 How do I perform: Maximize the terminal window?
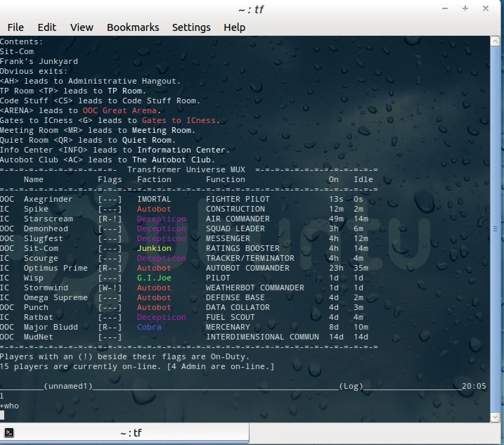click(x=465, y=8)
